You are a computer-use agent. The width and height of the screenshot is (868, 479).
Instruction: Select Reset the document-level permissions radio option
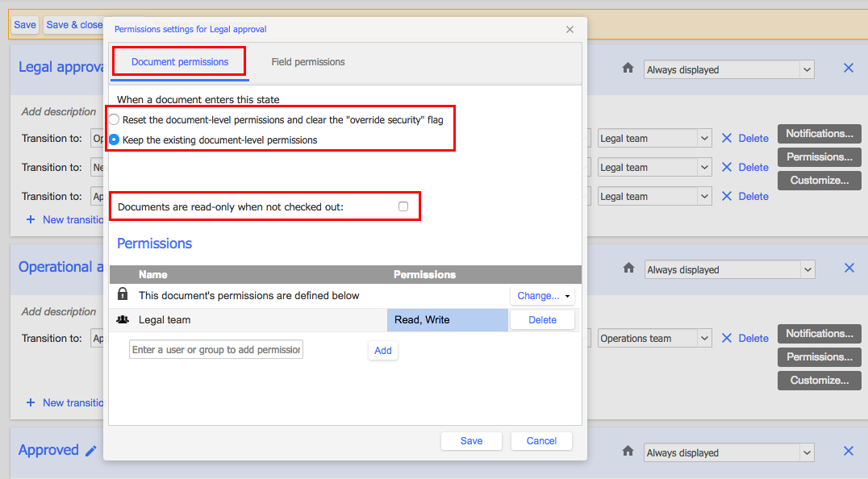click(x=115, y=119)
